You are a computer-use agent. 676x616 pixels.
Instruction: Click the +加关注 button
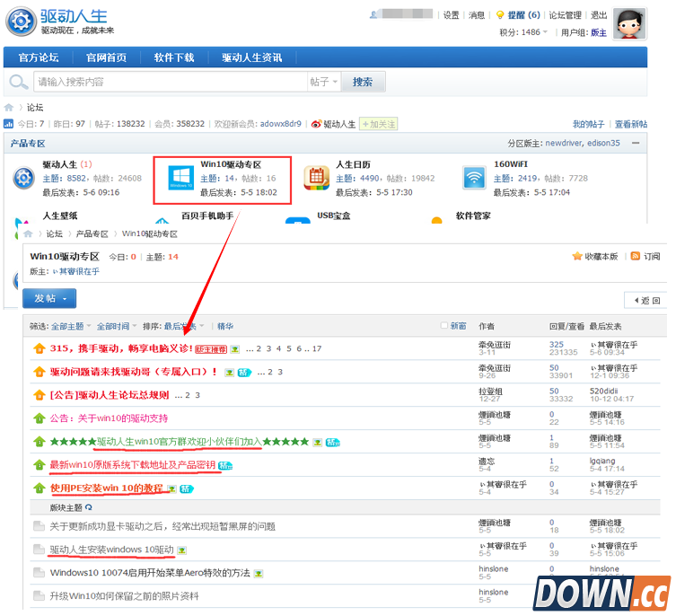pos(379,124)
